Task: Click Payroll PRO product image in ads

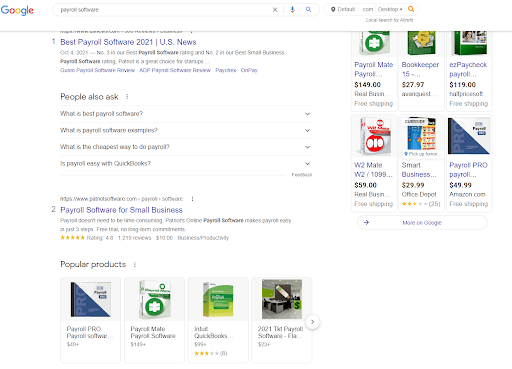Action: (x=469, y=136)
